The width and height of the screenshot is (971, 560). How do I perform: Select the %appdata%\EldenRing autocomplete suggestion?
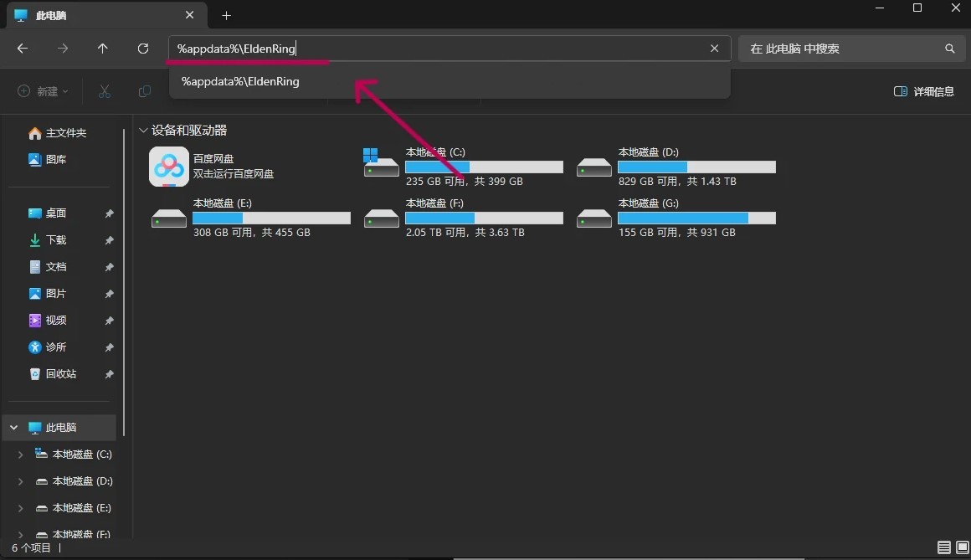click(x=240, y=81)
